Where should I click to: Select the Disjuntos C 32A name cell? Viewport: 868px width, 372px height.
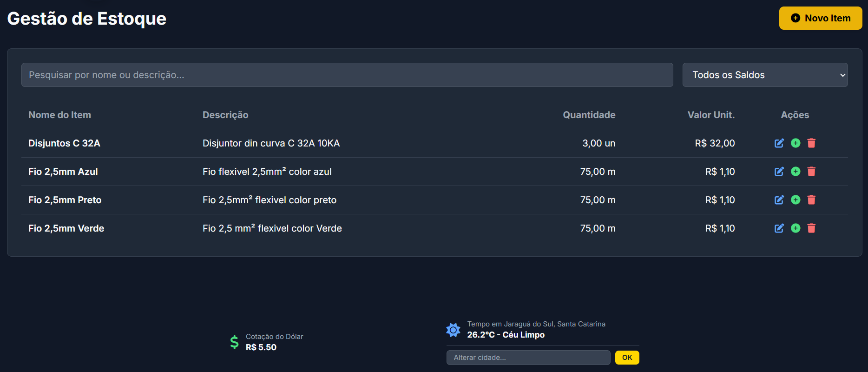64,143
